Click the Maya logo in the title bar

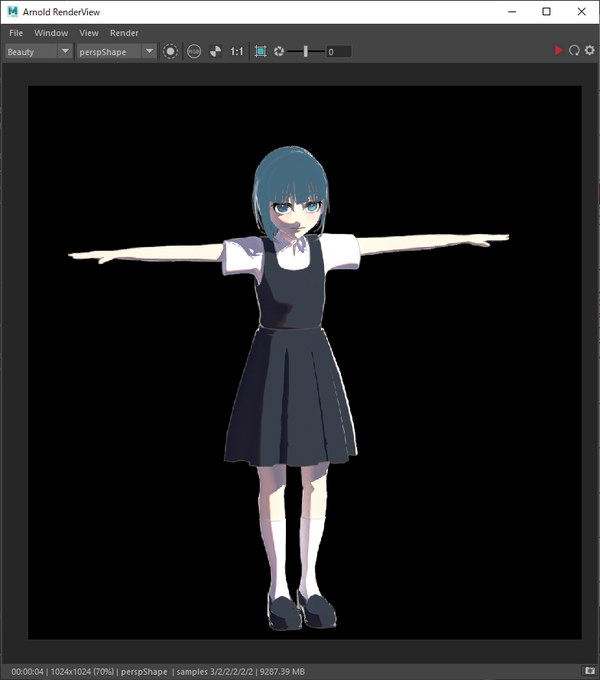point(13,12)
